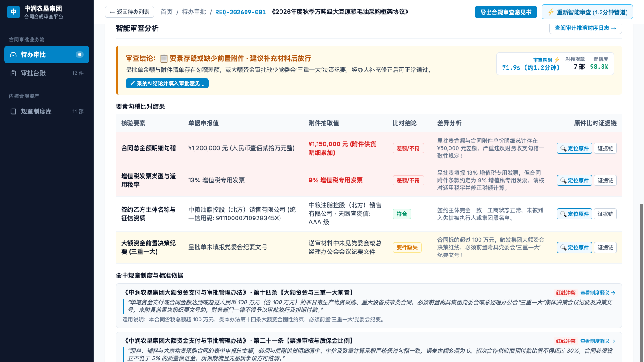Click 要素勾稽比对结果 section heading

point(140,106)
